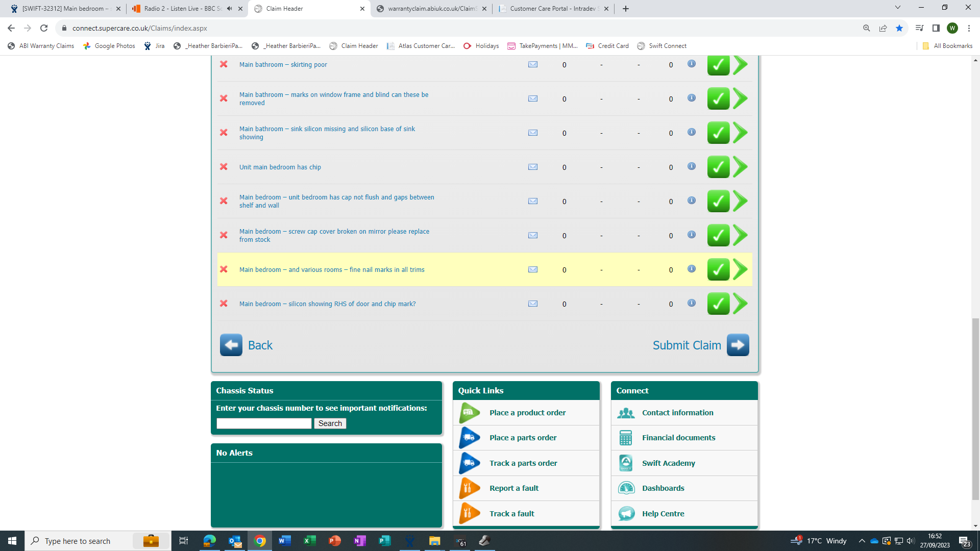Tick the green check on the 'Unit main bedroom has chip' row
The width and height of the screenshot is (980, 551).
pos(718,167)
